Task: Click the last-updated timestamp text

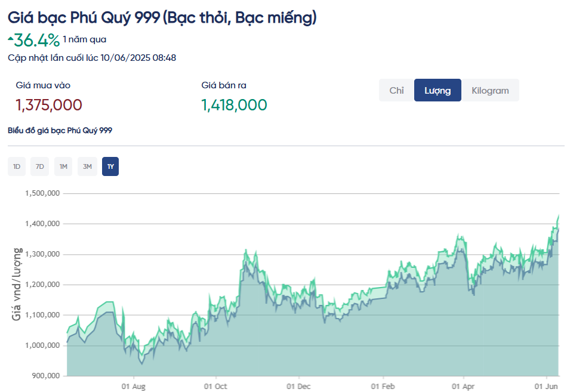Action: tap(92, 58)
